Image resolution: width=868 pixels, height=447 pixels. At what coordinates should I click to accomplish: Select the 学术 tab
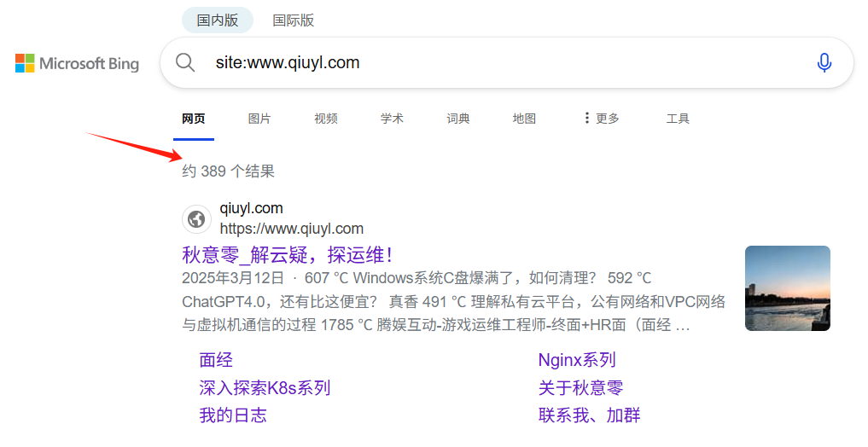(392, 119)
